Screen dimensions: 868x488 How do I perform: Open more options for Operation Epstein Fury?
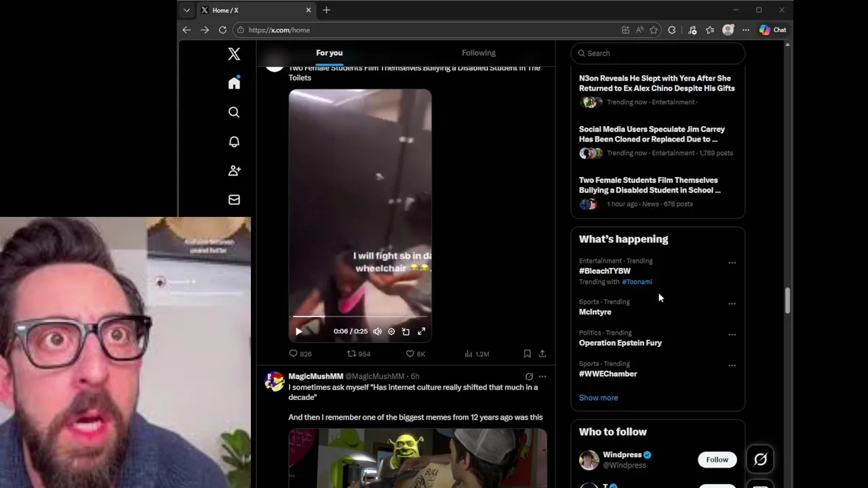[x=732, y=335]
